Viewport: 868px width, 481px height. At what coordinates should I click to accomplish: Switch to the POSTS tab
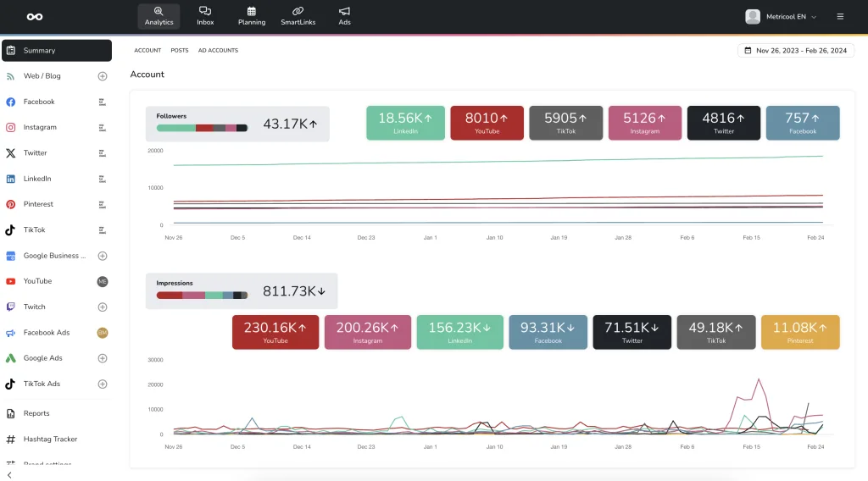pyautogui.click(x=180, y=50)
